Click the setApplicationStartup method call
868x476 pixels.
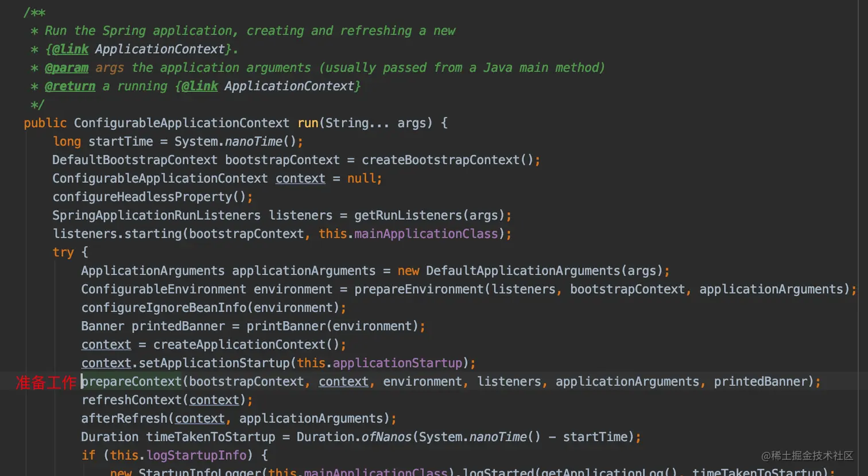click(x=214, y=362)
